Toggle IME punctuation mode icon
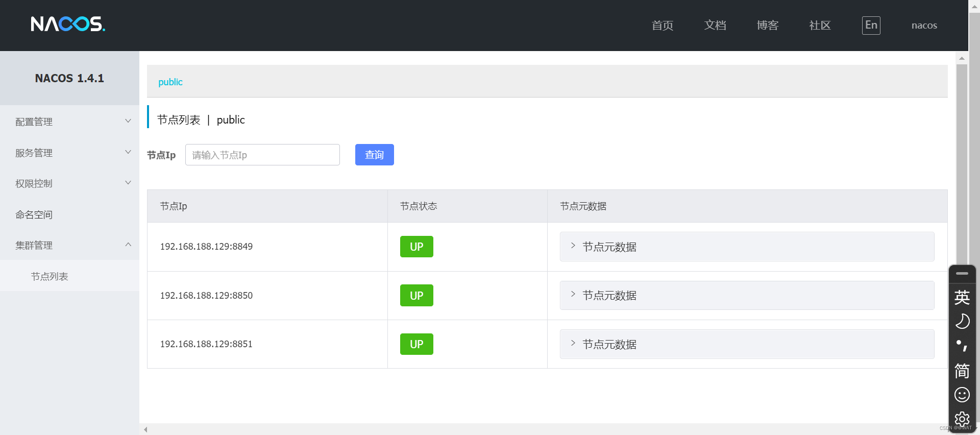980x435 pixels. (962, 346)
